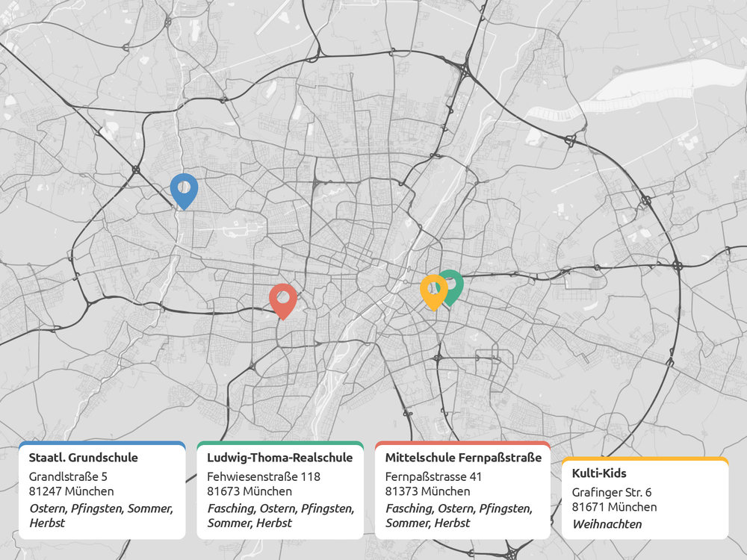Click the 81373 München postal code line
Viewport: 747px width, 560px height.
point(428,491)
